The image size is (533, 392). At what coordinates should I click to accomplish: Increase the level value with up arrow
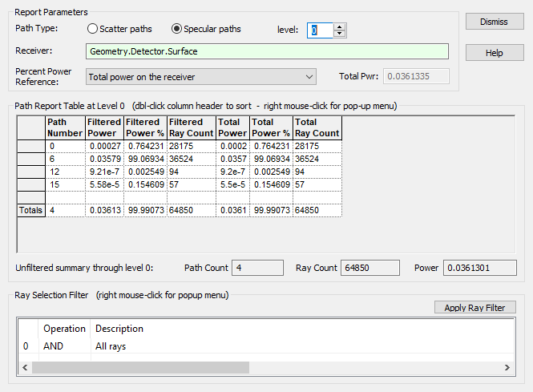pyautogui.click(x=340, y=26)
